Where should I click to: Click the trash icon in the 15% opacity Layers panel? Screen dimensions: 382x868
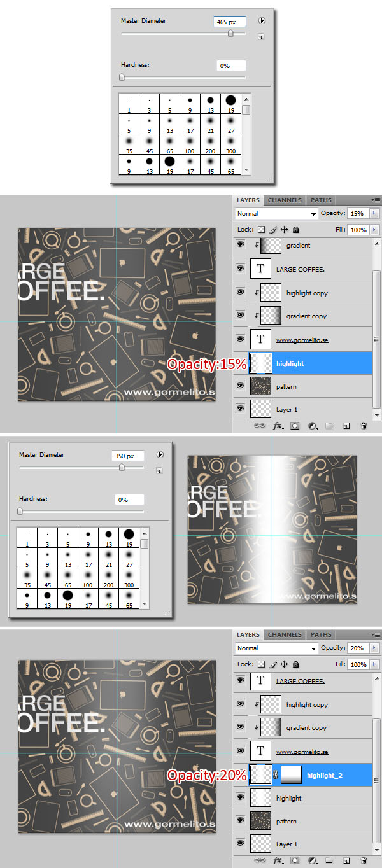[364, 426]
